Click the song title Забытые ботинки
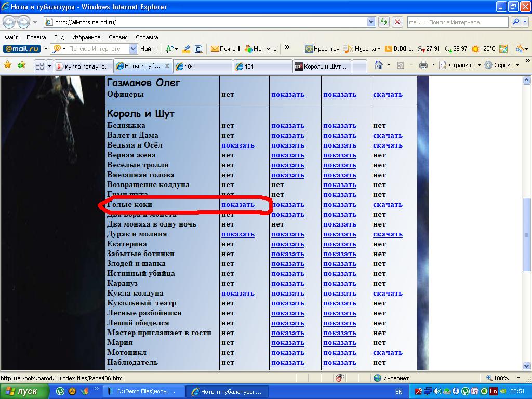Screen dimensions: 532x399 [x=141, y=254]
